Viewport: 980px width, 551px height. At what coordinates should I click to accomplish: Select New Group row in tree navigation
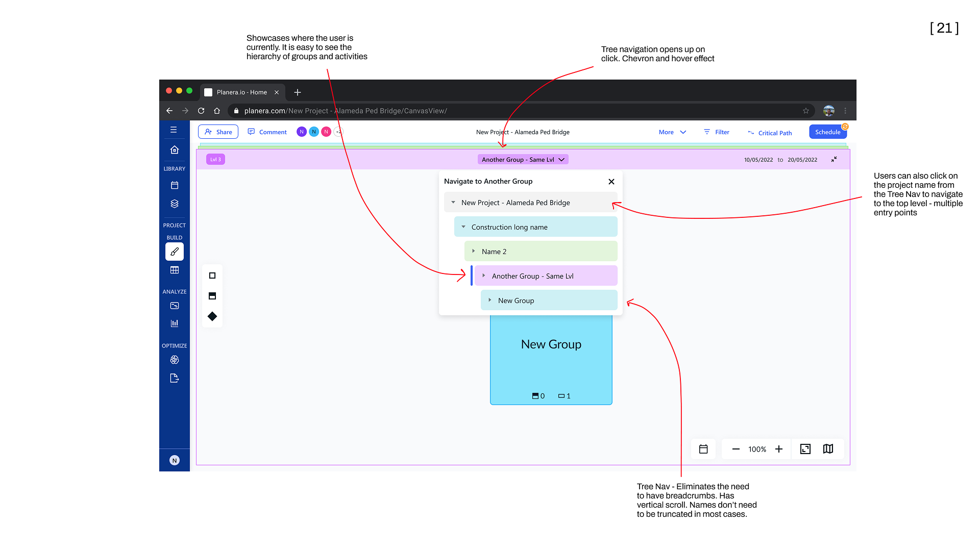tap(549, 300)
